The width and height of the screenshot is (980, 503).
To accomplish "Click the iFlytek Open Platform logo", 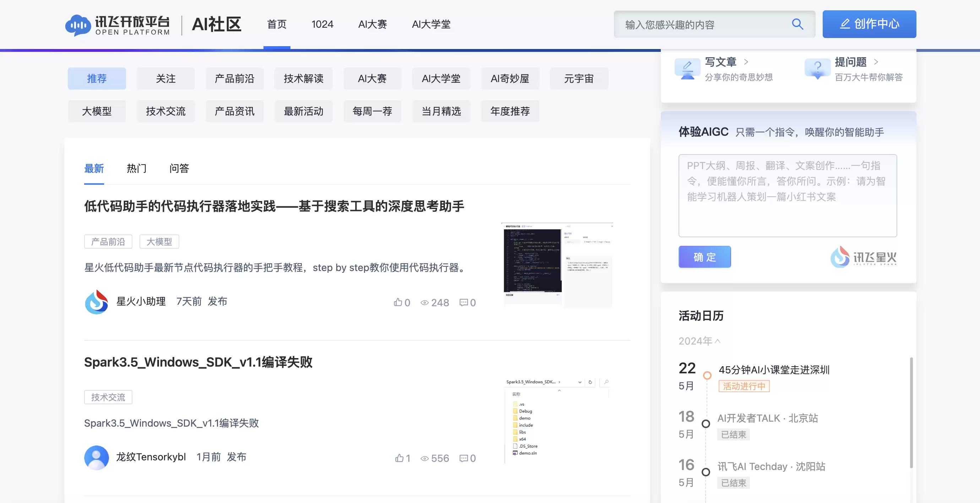I will (118, 25).
